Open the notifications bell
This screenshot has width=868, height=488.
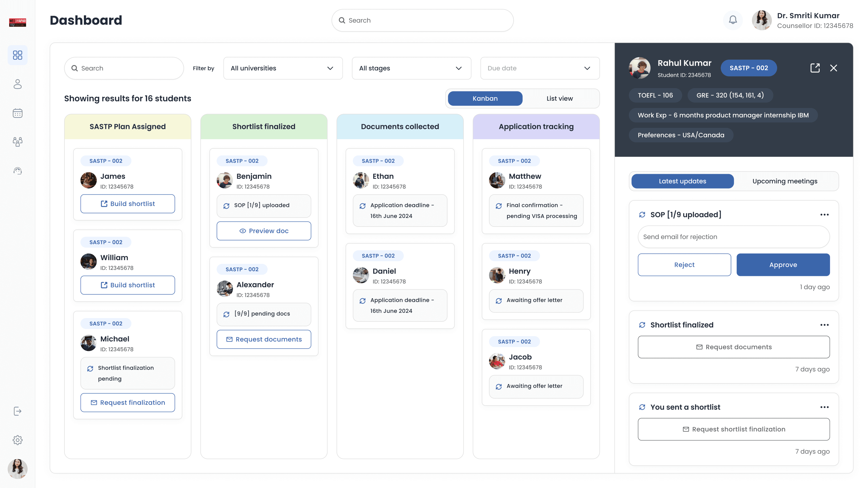coord(733,20)
